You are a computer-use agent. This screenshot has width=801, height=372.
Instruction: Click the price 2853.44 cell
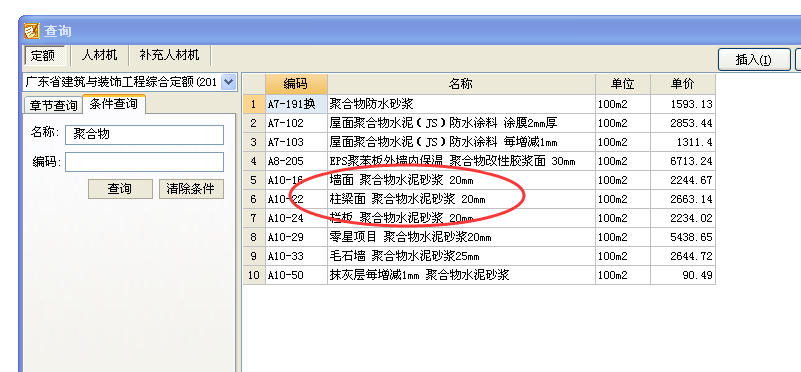click(682, 123)
